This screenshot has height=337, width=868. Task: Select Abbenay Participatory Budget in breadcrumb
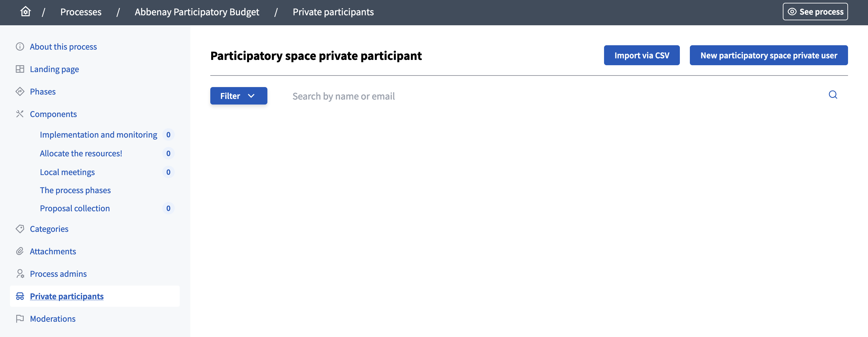197,12
